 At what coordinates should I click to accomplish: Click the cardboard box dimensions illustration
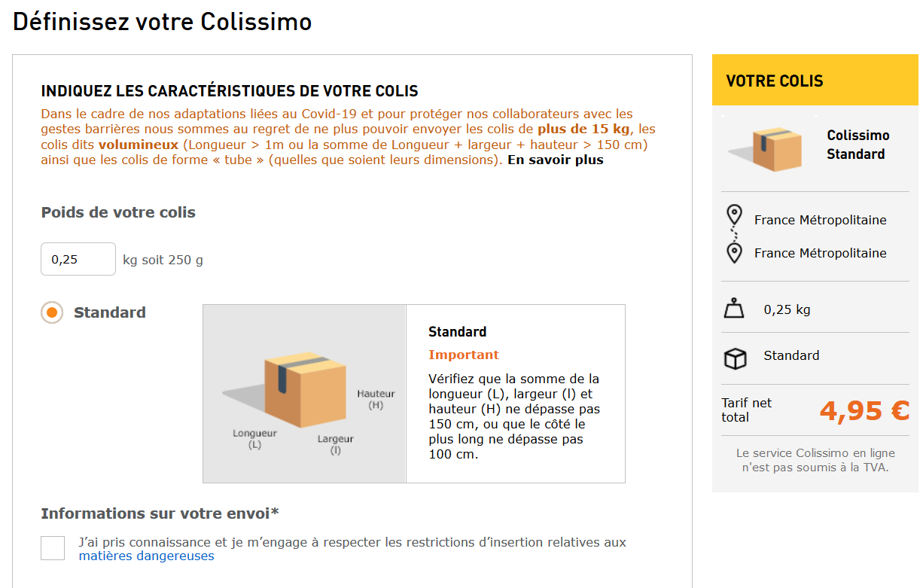pyautogui.click(x=304, y=389)
